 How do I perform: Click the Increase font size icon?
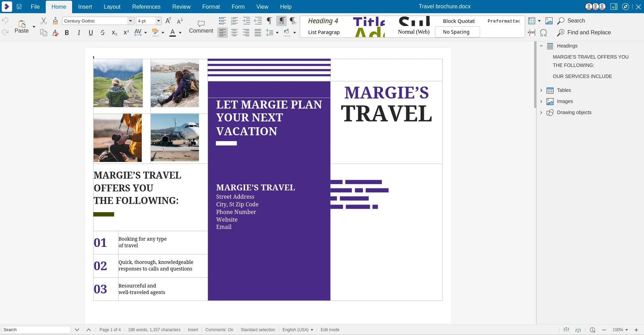(168, 21)
